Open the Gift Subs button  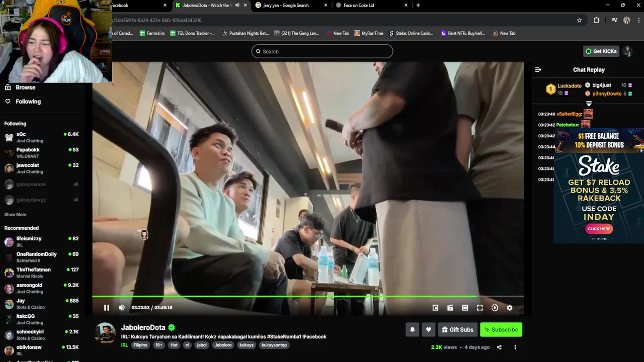point(458,330)
